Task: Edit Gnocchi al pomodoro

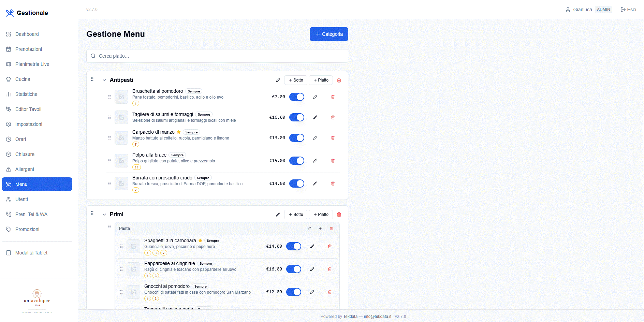Action: click(x=312, y=292)
